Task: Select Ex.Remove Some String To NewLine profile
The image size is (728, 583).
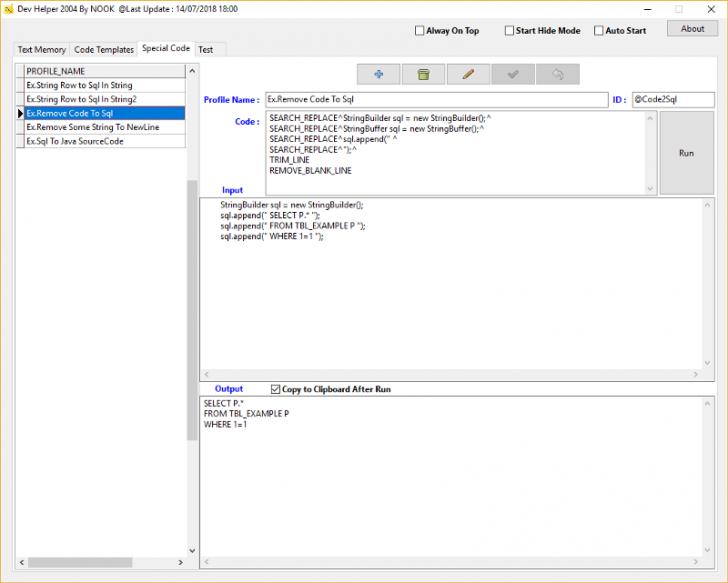Action: pos(105,127)
